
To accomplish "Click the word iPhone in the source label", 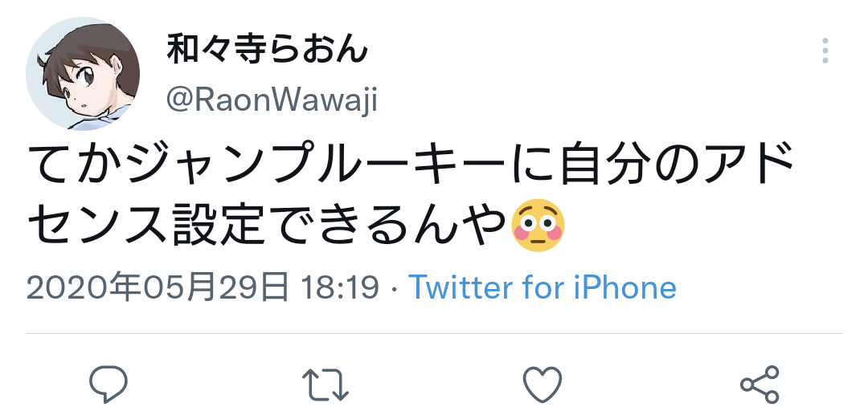I will click(625, 287).
